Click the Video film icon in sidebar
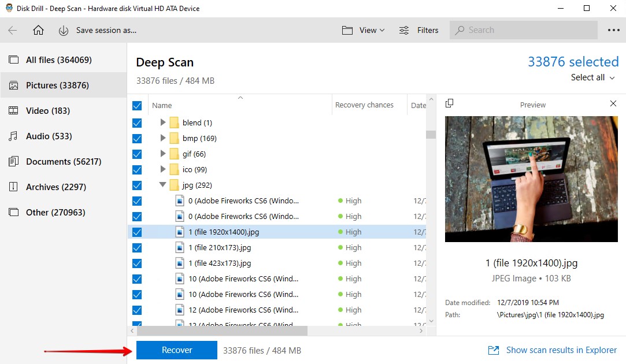This screenshot has height=364, width=626. 13,110
